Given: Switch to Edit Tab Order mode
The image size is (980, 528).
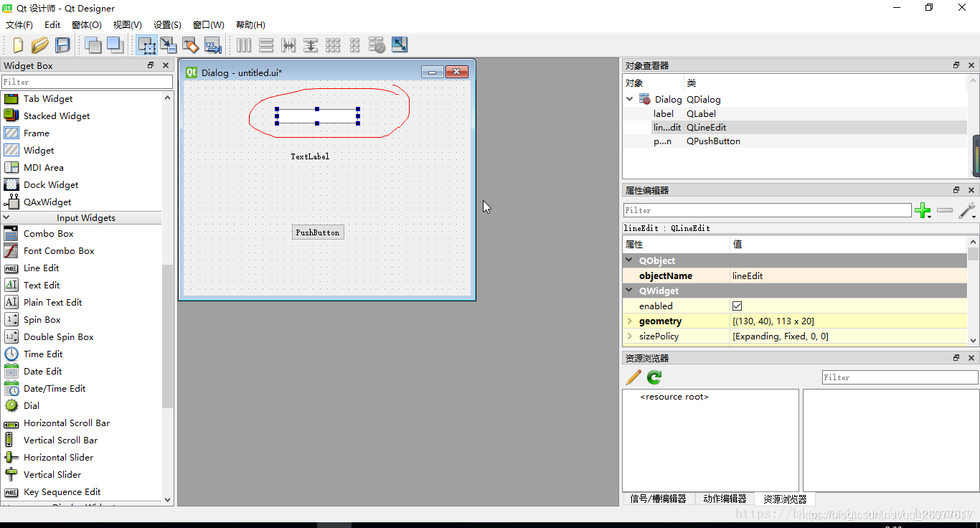Looking at the screenshot, I should click(x=212, y=44).
